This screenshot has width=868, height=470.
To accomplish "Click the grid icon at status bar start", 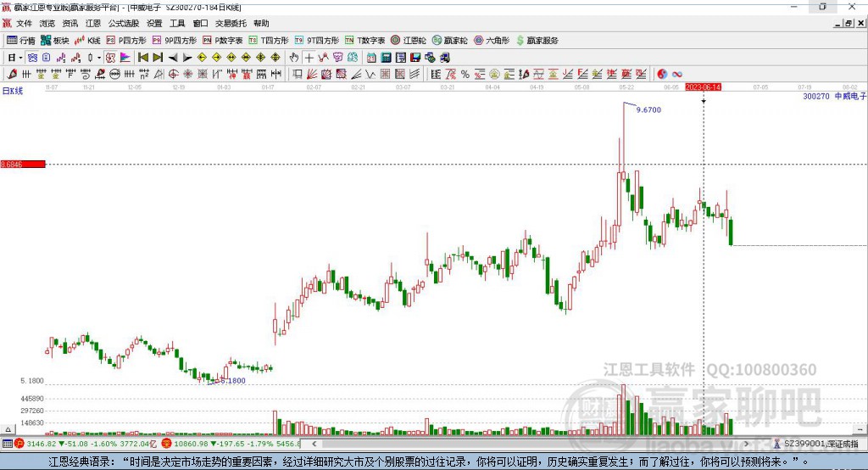I will click(x=7, y=444).
